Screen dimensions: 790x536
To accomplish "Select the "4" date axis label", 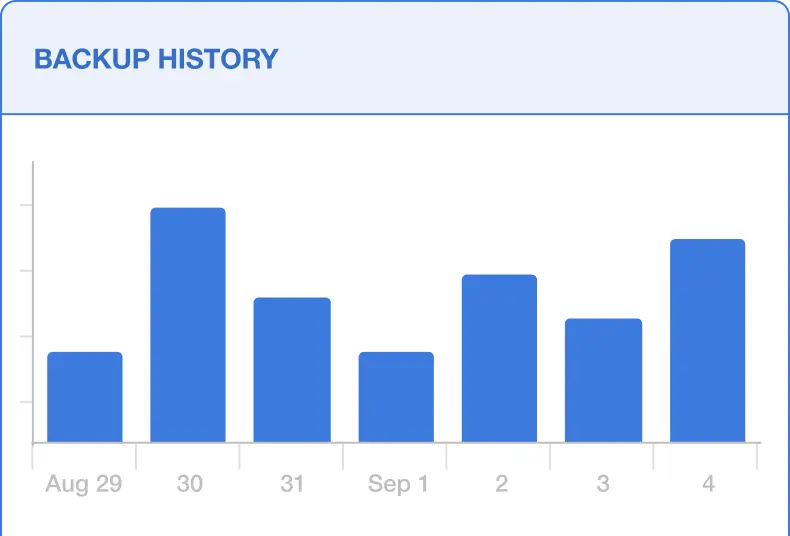I will tap(708, 485).
